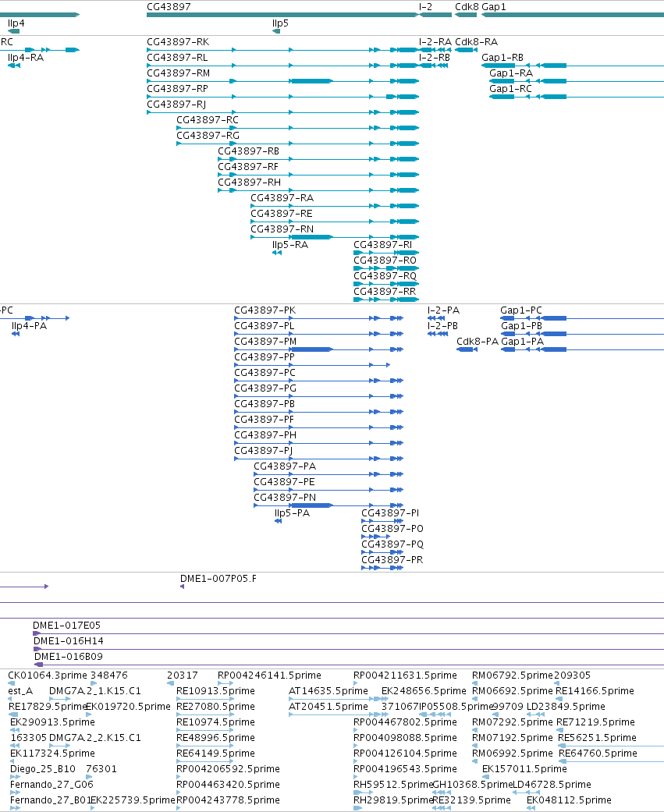The width and height of the screenshot is (664, 812).
Task: Select transcript CG43897-RN label
Action: tap(282, 229)
